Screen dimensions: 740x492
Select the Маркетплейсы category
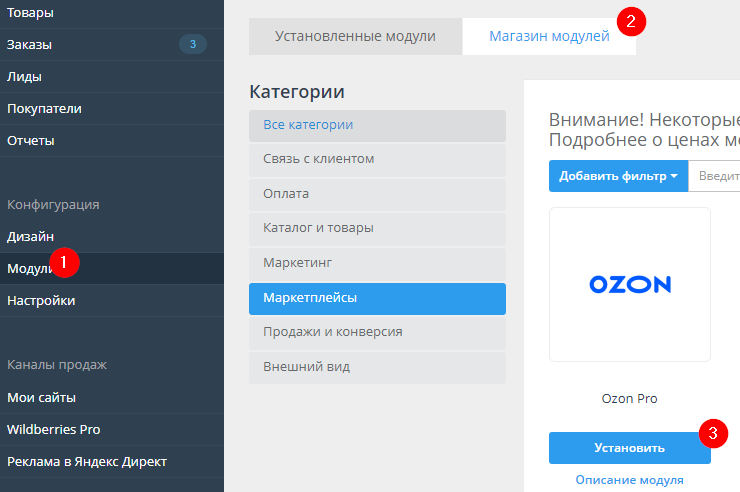pos(377,299)
